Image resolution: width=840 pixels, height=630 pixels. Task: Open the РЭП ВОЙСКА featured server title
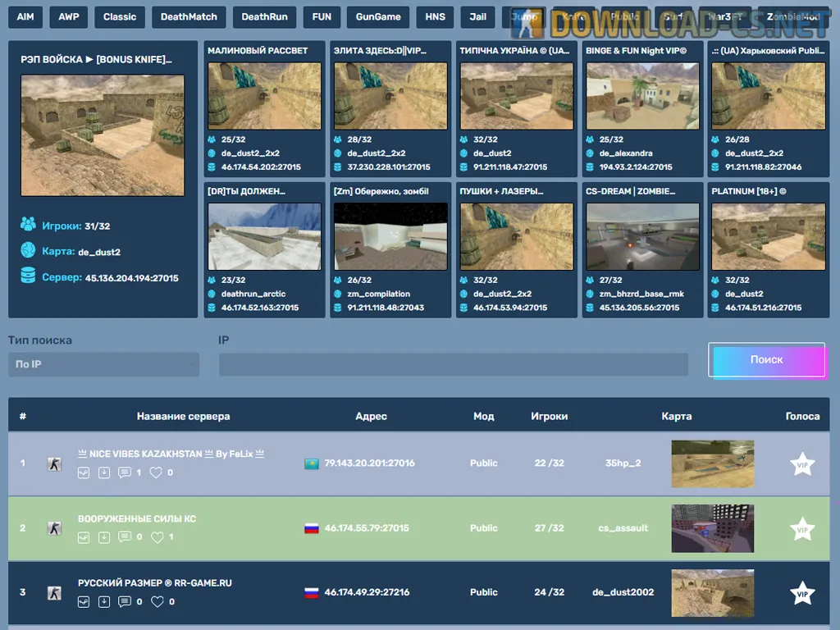[x=97, y=59]
